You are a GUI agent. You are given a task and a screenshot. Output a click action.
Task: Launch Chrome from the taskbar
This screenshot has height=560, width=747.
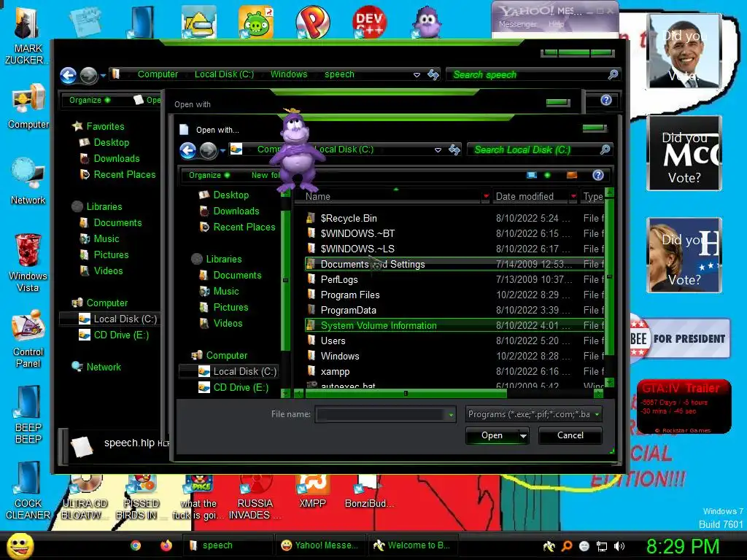(x=136, y=545)
